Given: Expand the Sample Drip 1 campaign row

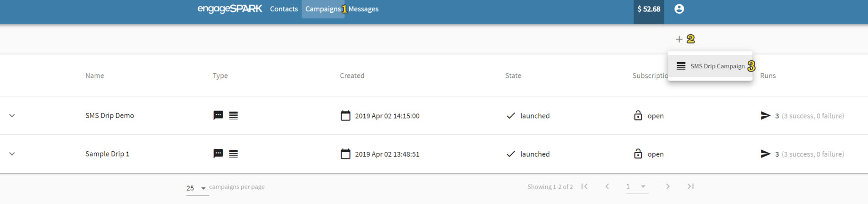Looking at the screenshot, I should click(x=12, y=154).
